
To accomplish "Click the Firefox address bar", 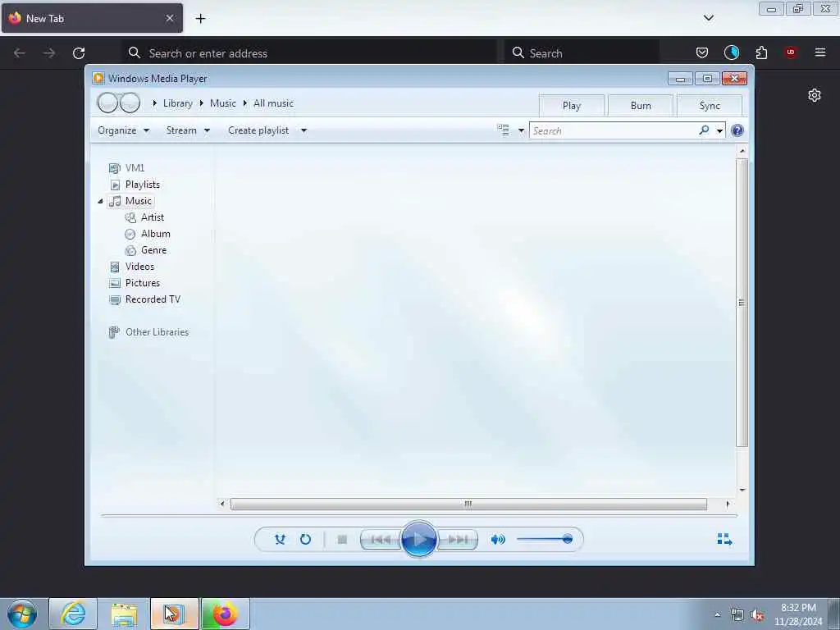I will 309,53.
